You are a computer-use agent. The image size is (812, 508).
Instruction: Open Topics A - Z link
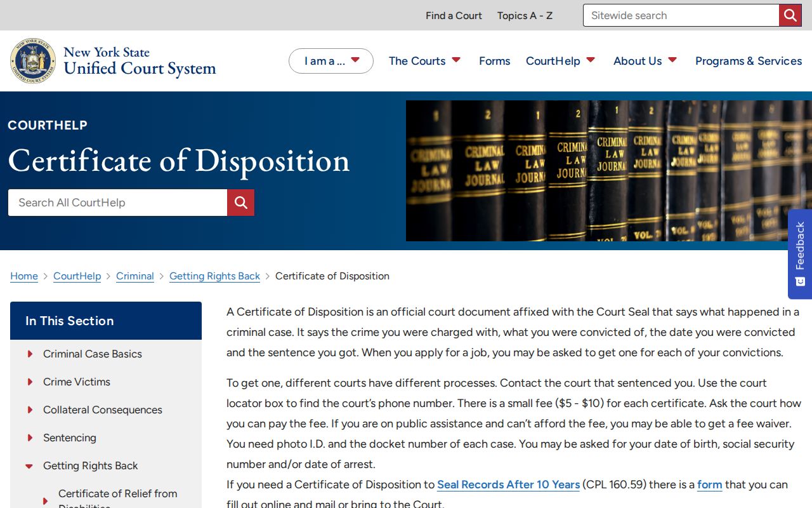coord(525,15)
